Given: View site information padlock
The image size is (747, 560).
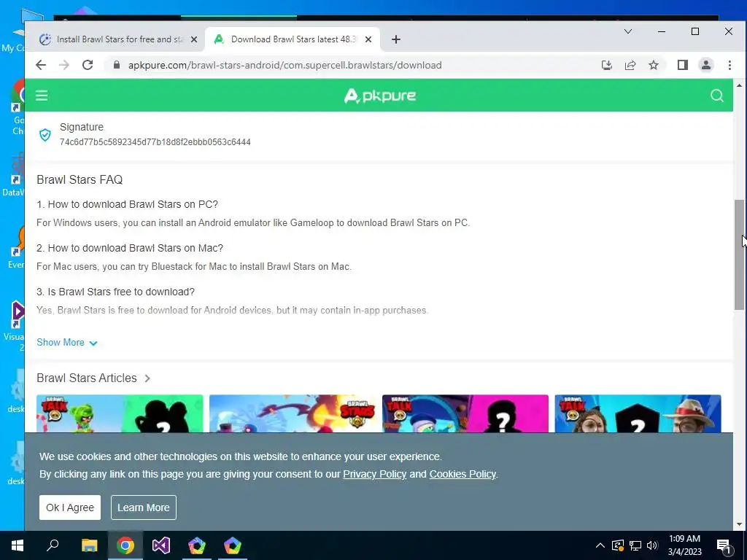Looking at the screenshot, I should (117, 65).
